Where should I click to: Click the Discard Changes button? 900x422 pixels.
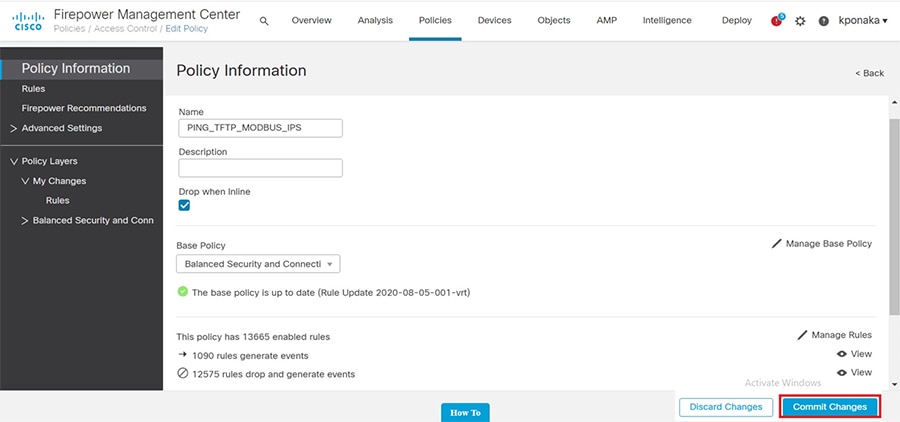pyautogui.click(x=726, y=406)
